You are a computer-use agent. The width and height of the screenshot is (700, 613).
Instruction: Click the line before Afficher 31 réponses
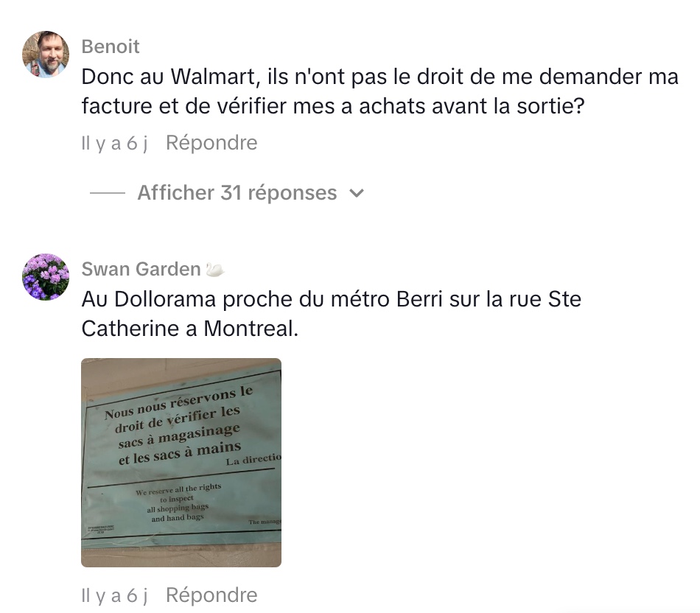[x=108, y=193]
